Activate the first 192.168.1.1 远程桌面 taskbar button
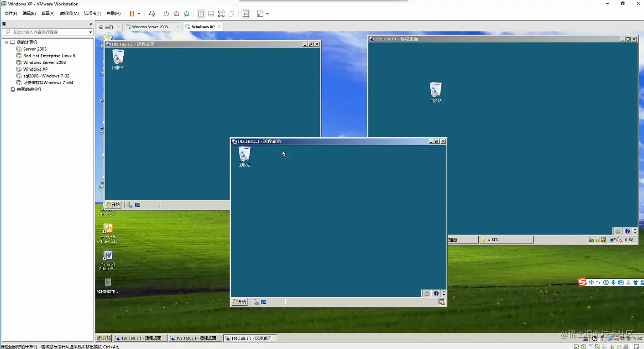Image resolution: width=644 pixels, height=349 pixels. tap(141, 339)
